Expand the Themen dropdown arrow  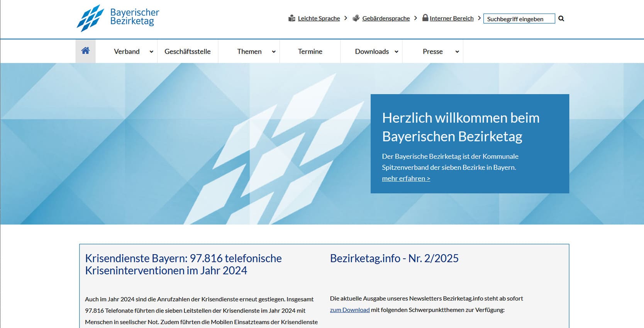tap(274, 52)
